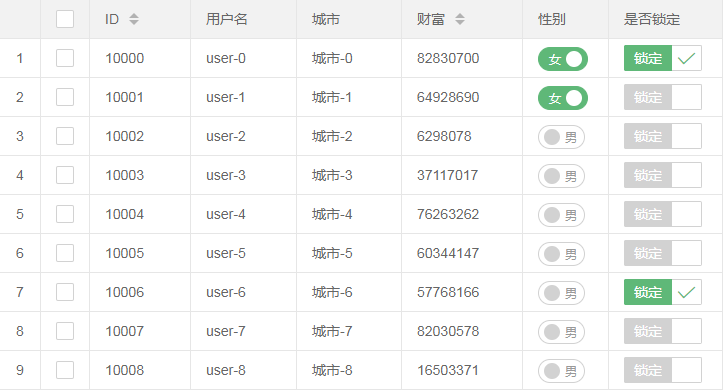Screen dimensions: 723x390
Task: Switch user-2 gender toggle from 男
Action: tap(561, 137)
